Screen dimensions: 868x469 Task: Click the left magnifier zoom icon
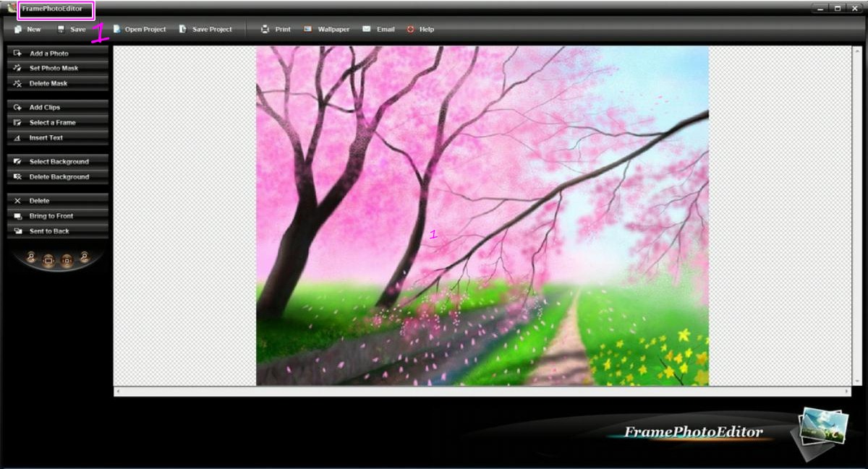click(x=32, y=257)
